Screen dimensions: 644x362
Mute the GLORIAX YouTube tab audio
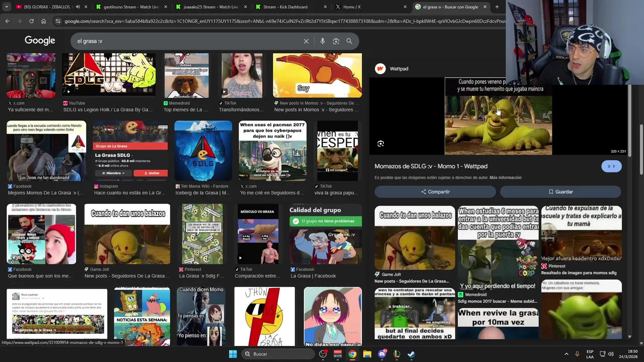77,7
